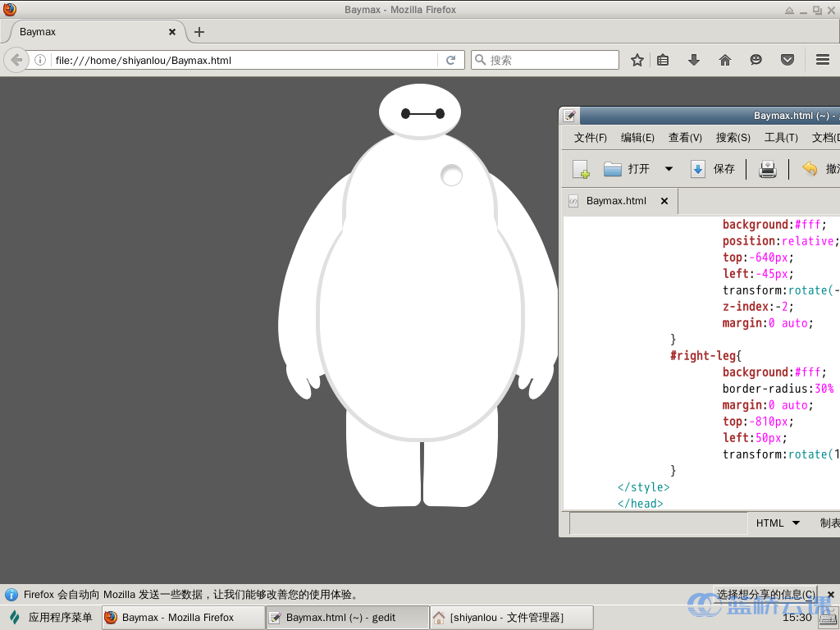This screenshot has height=630, width=840.
Task: Click the gedit window title icon
Action: (569, 115)
